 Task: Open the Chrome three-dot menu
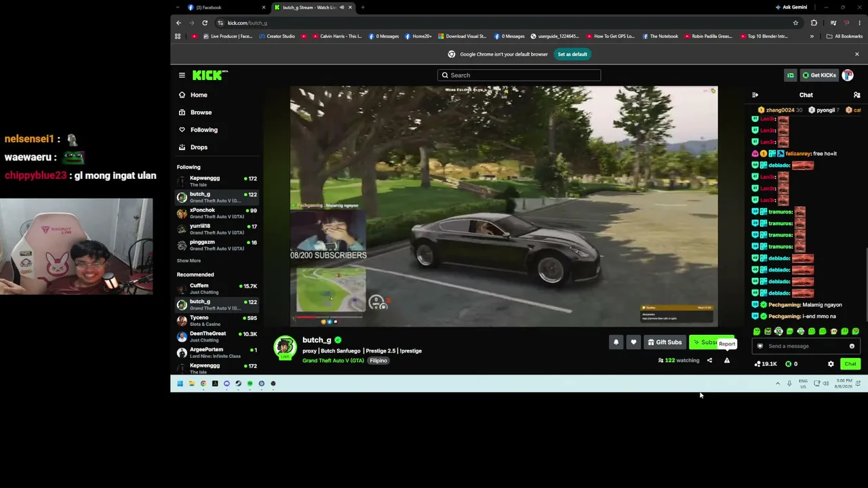pos(859,23)
